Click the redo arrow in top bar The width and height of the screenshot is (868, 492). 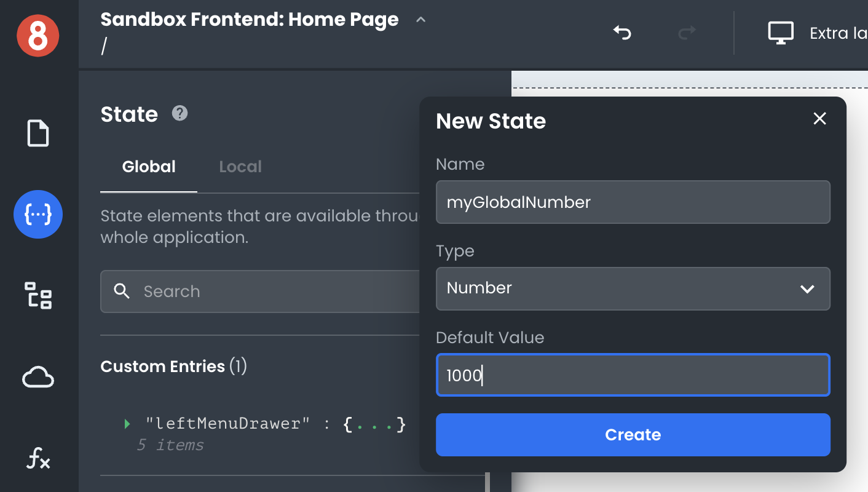coord(687,33)
